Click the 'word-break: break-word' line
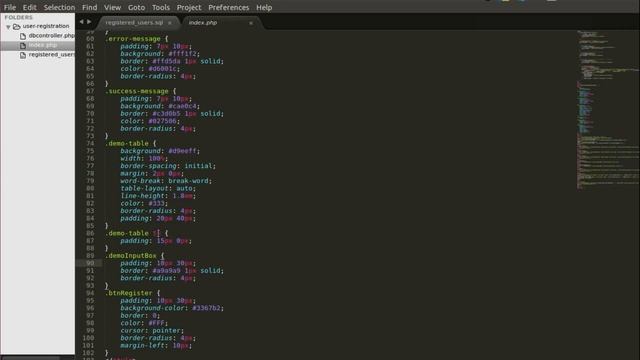 pyautogui.click(x=166, y=181)
